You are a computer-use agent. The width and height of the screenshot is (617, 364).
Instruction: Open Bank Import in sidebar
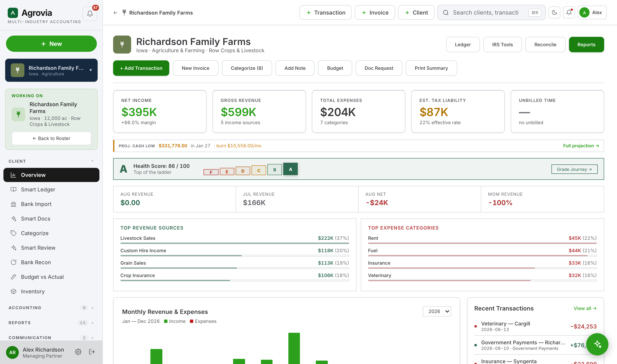click(51, 204)
